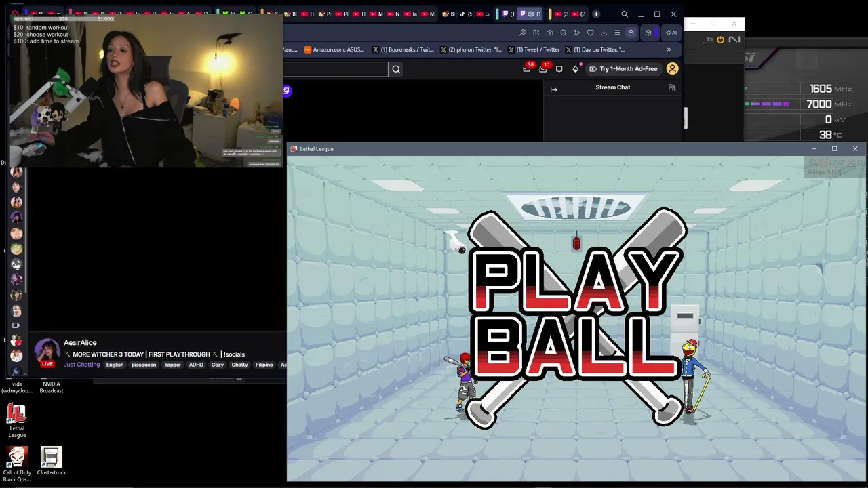Click Try 1-Month Ad-Free button
This screenshot has width=868, height=488.
(x=623, y=69)
